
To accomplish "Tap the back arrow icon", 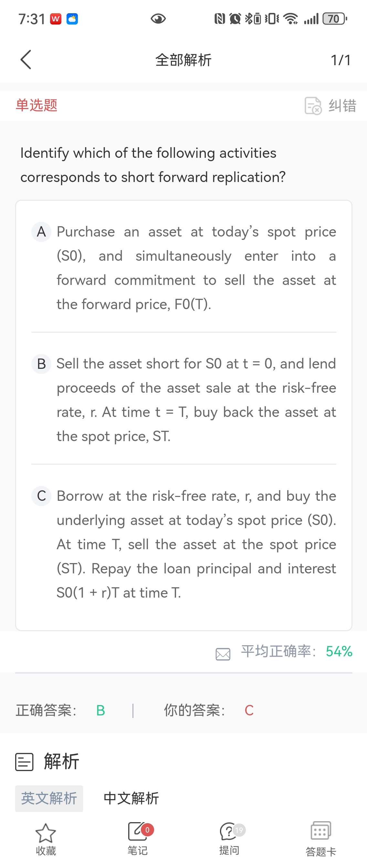I will [26, 60].
